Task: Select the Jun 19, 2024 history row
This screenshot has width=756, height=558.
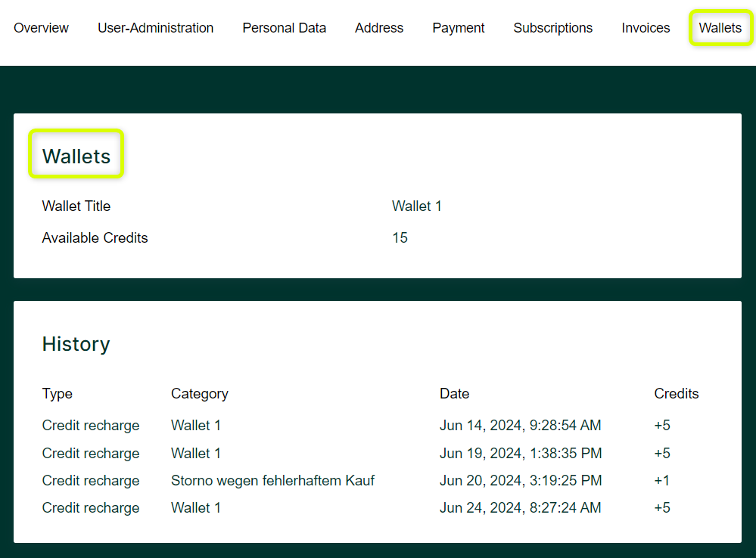Action: click(378, 454)
